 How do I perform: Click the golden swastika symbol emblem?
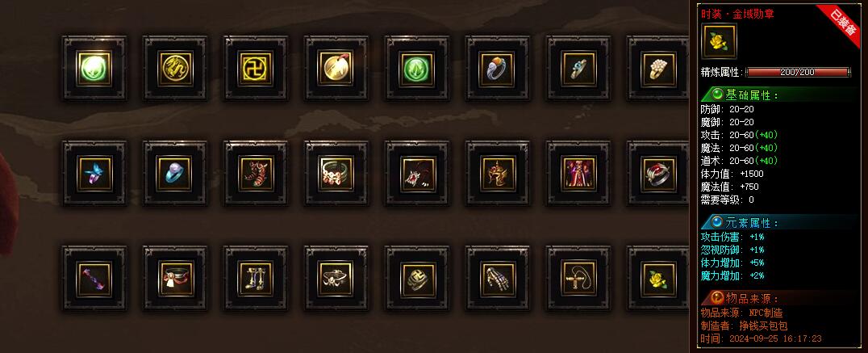click(256, 69)
